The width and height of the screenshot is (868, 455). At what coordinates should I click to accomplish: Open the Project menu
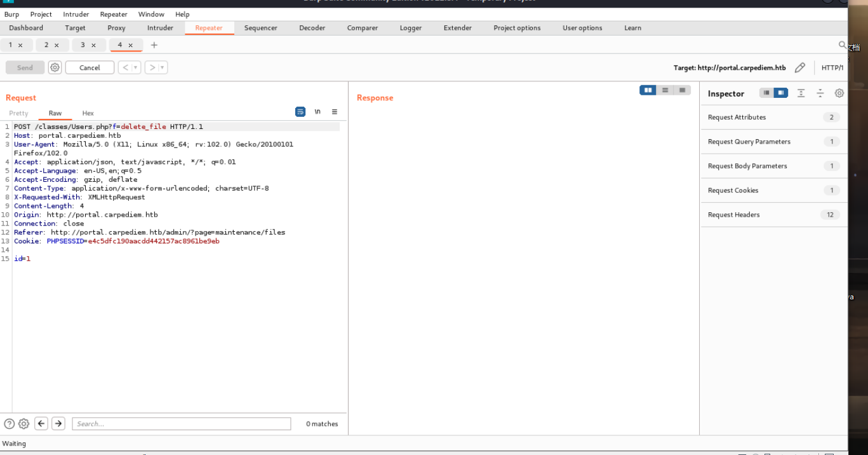[41, 14]
